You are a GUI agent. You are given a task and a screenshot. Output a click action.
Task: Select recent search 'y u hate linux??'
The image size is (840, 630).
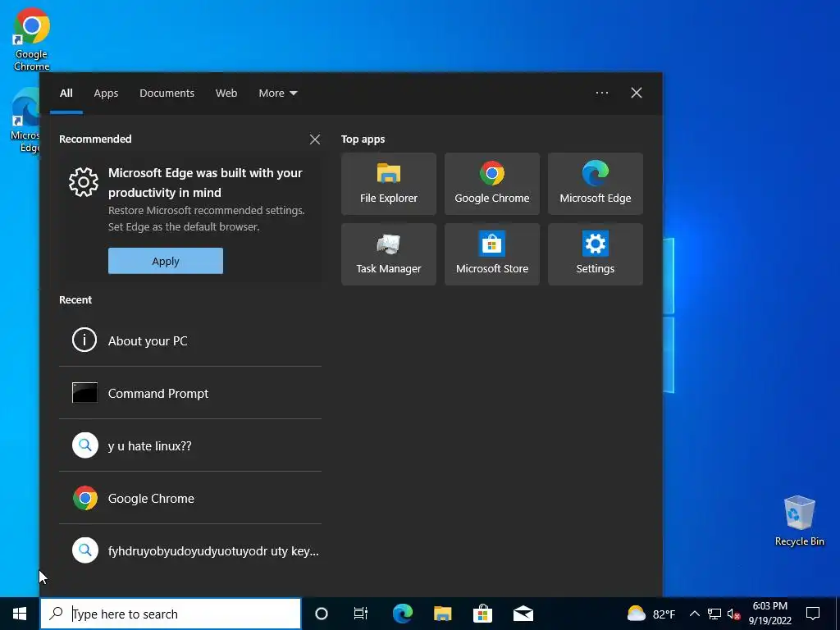[190, 445]
